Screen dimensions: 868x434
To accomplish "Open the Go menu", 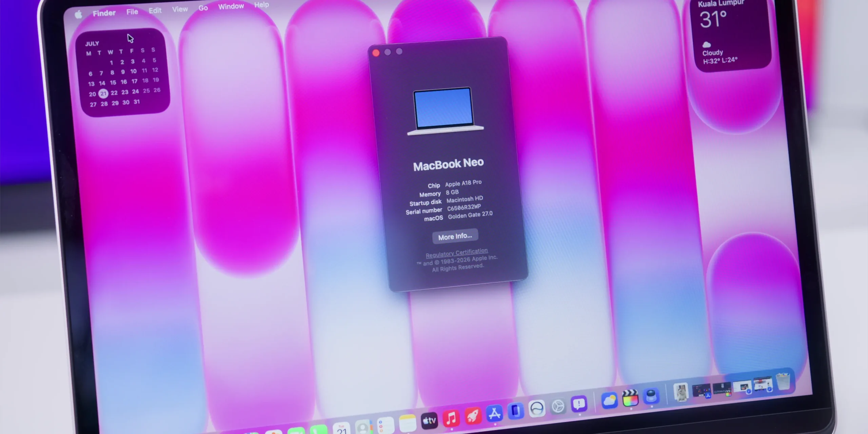I will [203, 7].
